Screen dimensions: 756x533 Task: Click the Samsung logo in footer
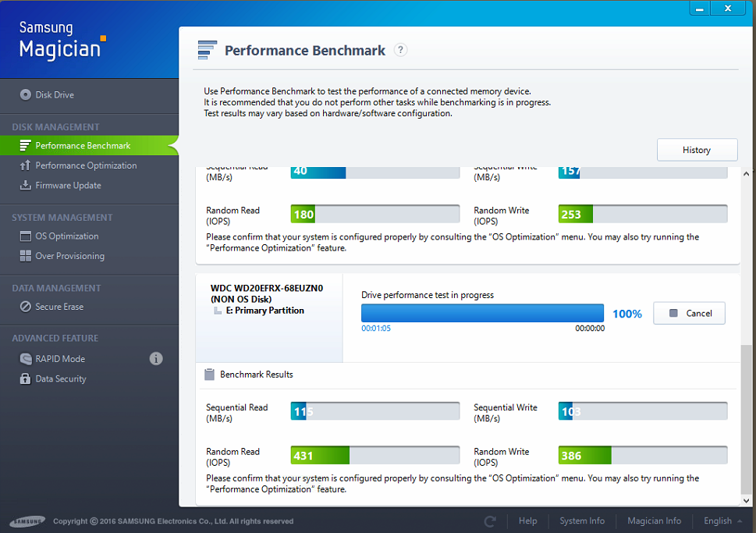27,521
